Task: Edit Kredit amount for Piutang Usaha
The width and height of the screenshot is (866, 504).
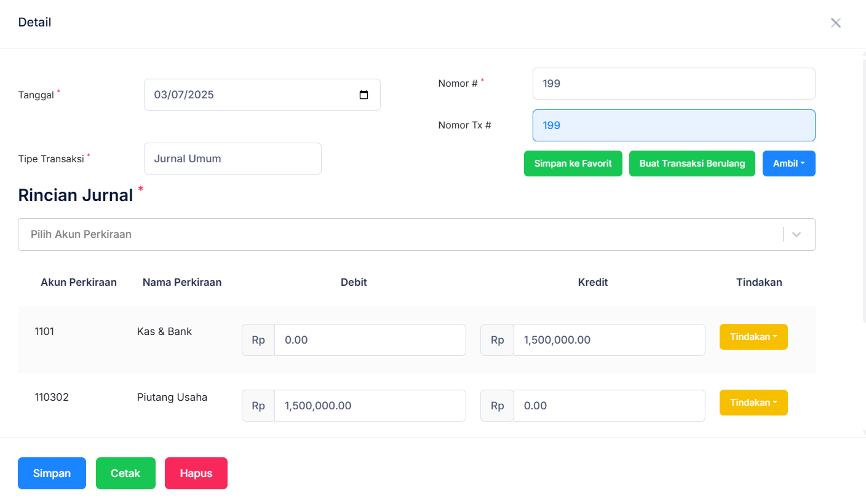Action: (x=608, y=406)
